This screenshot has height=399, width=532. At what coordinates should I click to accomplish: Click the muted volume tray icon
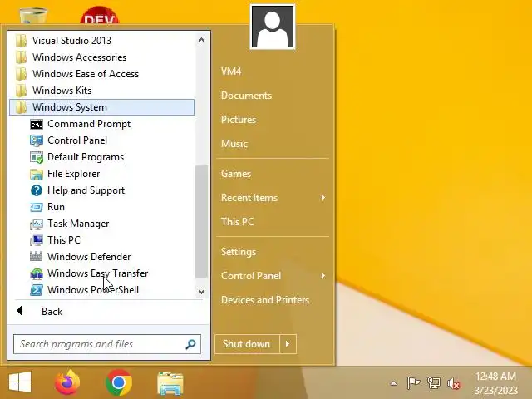[454, 384]
